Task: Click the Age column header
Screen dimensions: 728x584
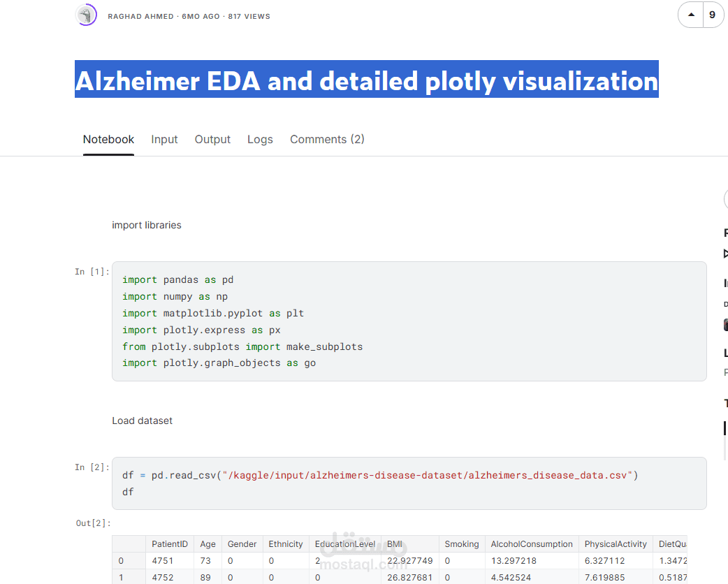Action: (208, 544)
